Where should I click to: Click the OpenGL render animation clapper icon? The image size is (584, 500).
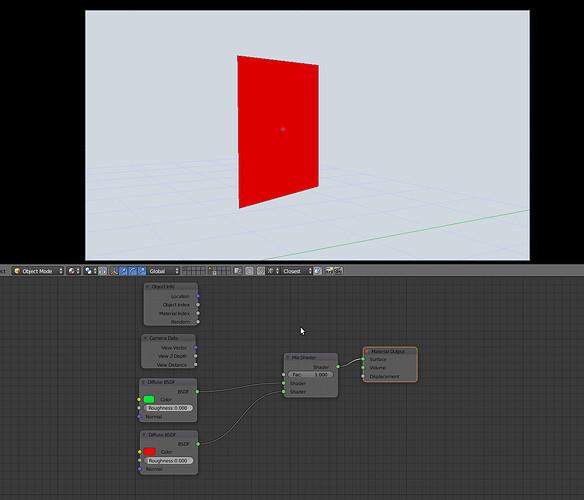(338, 271)
